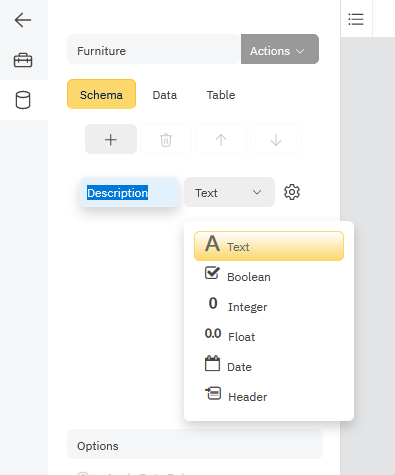Image resolution: width=395 pixels, height=475 pixels.
Task: Open field settings gear icon
Action: (292, 192)
